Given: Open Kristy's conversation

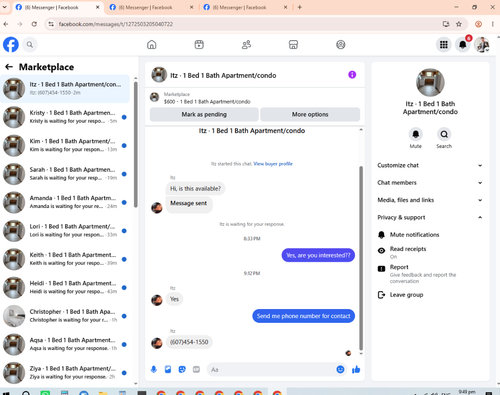Looking at the screenshot, I should pos(65,117).
